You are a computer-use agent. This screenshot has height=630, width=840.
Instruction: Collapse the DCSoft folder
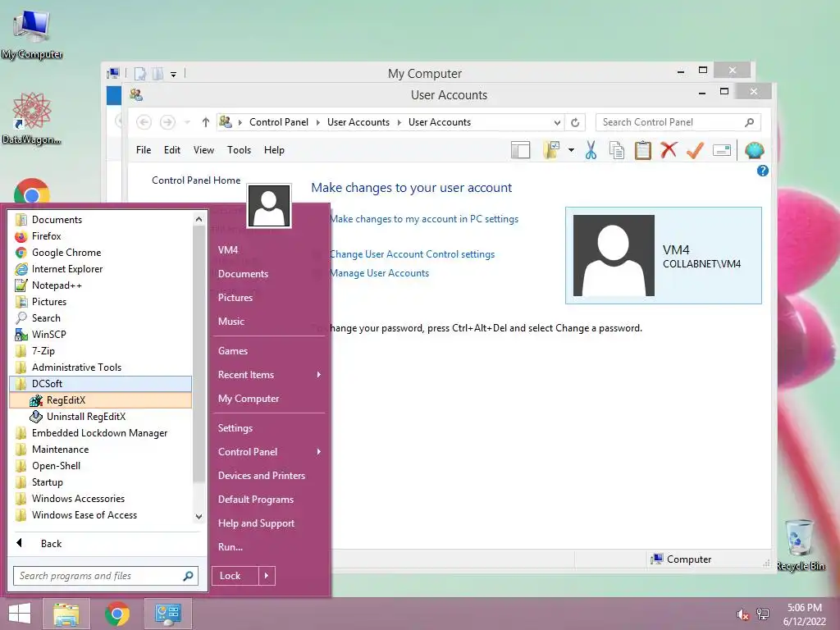pyautogui.click(x=101, y=384)
